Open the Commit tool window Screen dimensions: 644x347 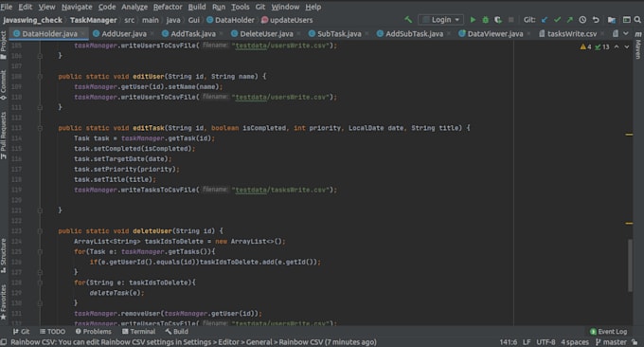(x=4, y=85)
